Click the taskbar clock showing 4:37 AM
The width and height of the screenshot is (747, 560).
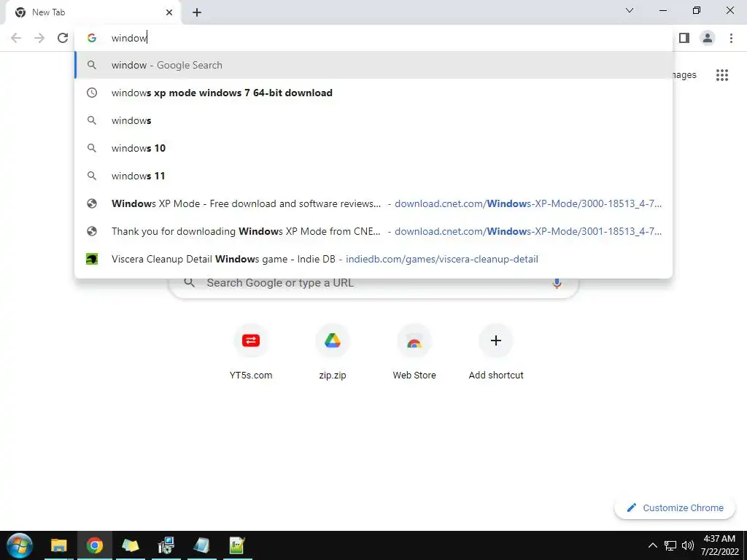pos(719,545)
